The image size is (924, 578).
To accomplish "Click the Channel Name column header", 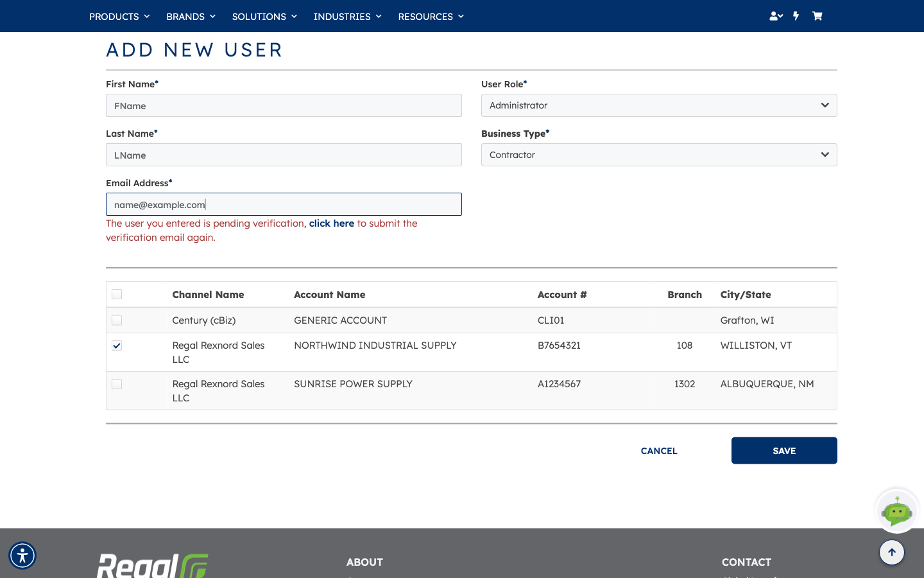I will (x=208, y=295).
